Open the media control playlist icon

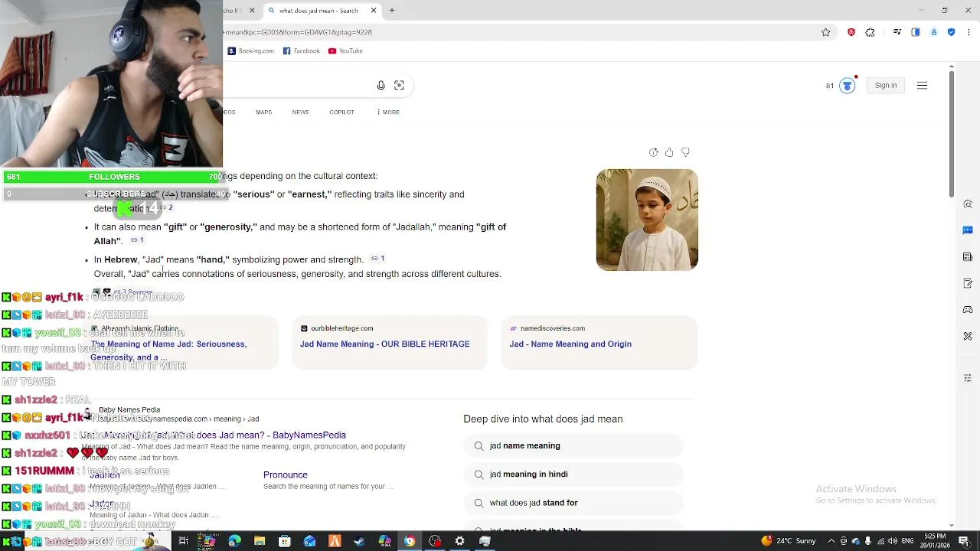tap(897, 32)
